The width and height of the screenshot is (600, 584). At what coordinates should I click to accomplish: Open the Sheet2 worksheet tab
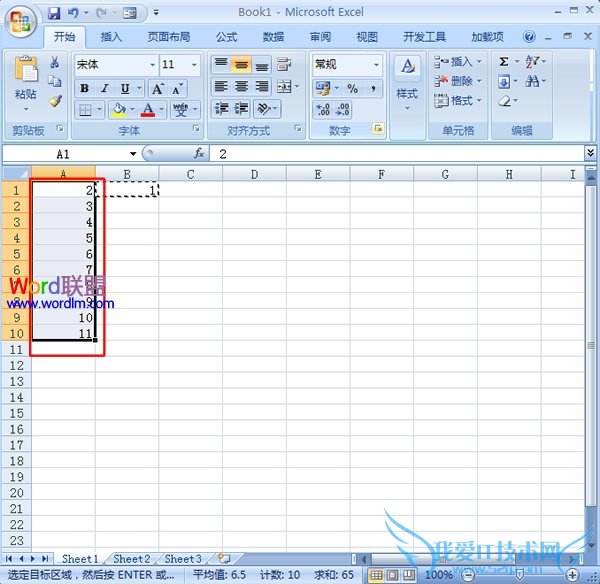(x=131, y=559)
